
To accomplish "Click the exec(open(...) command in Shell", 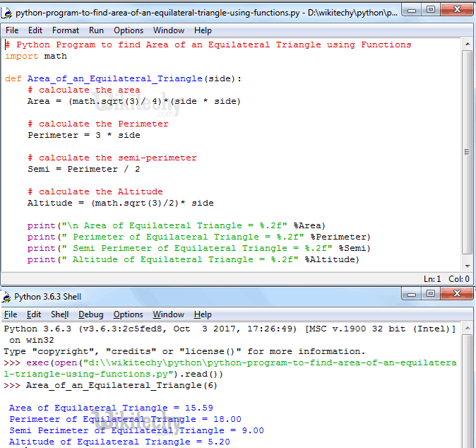I will point(230,368).
